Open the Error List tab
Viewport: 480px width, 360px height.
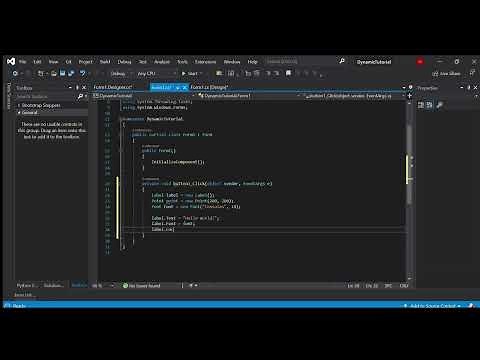23,295
